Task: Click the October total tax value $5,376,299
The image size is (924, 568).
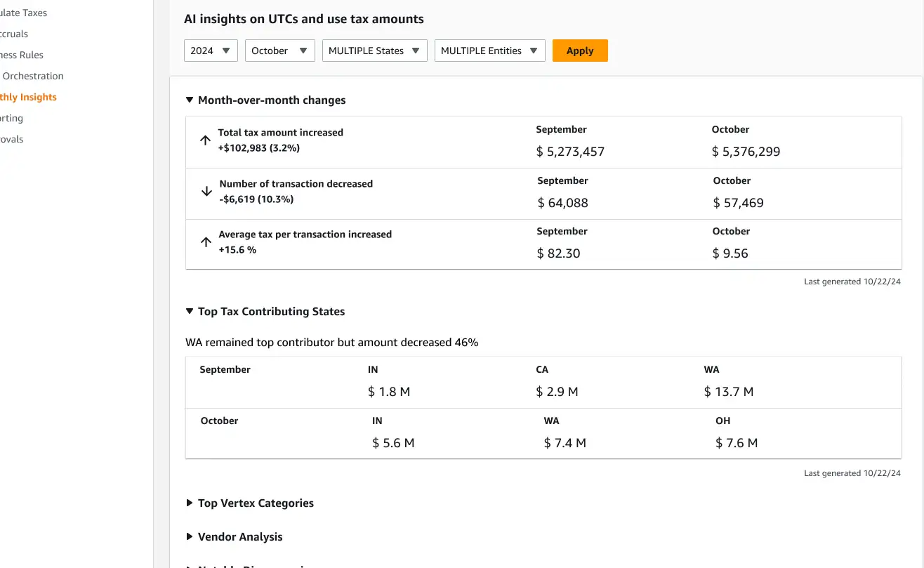Action: 746,152
